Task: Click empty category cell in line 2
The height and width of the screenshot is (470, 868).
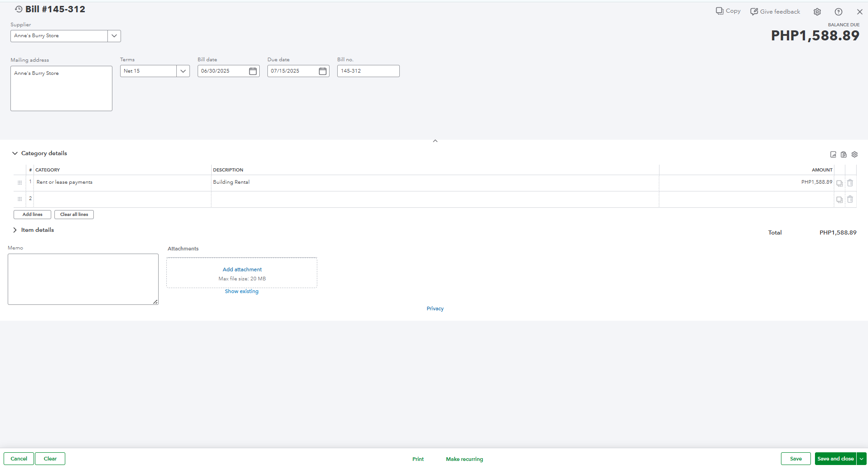Action: 122,199
